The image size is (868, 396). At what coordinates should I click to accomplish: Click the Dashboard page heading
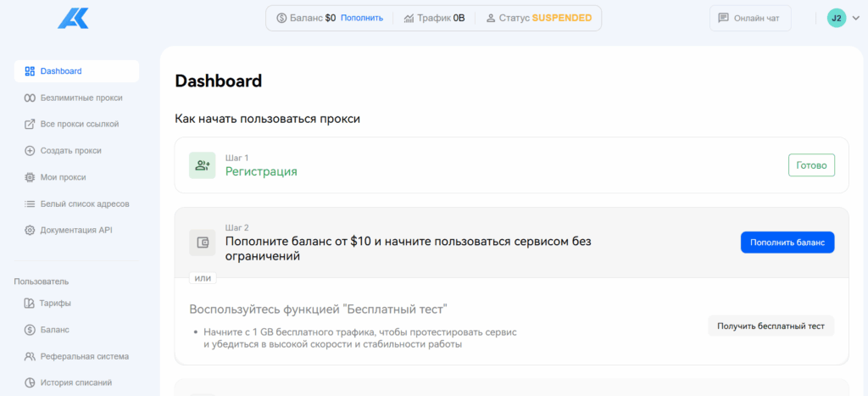[x=218, y=81]
